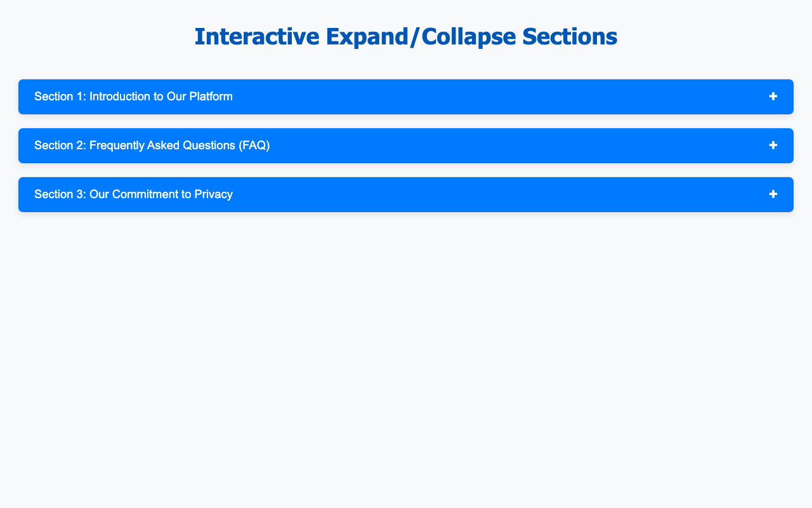The height and width of the screenshot is (508, 812).
Task: Click the "Our Commitment to Privacy" label text
Action: pyautogui.click(x=161, y=194)
